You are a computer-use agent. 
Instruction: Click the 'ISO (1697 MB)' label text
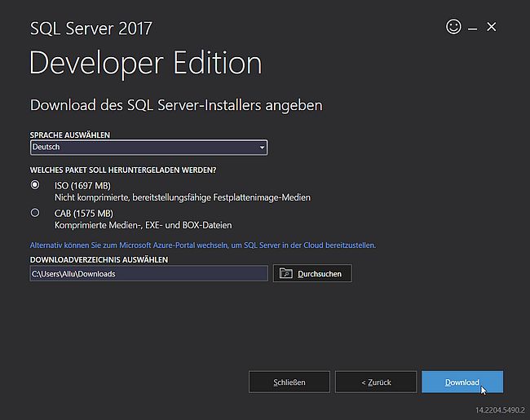coord(82,186)
